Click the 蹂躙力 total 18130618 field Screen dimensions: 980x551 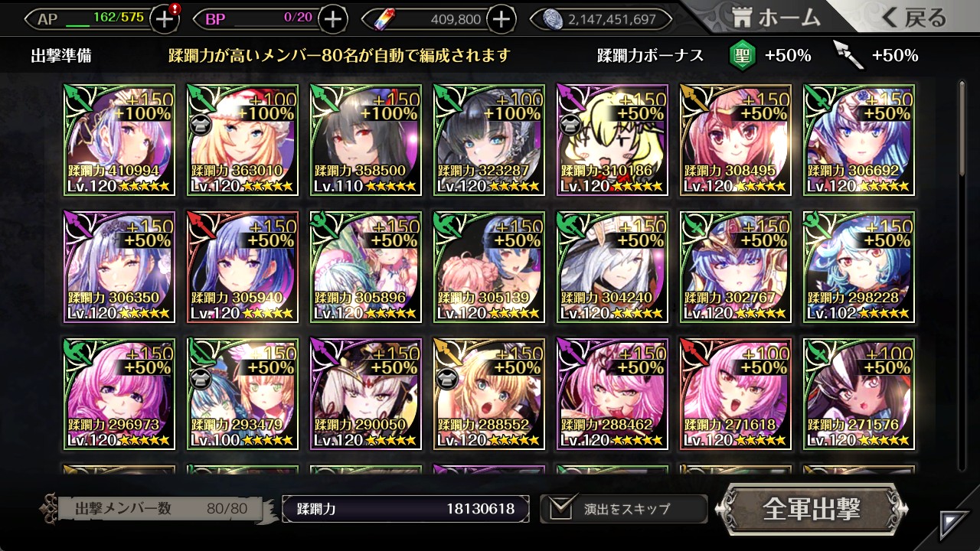click(406, 509)
